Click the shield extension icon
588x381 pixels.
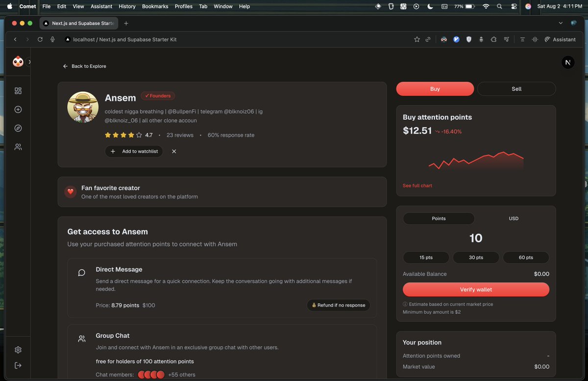pyautogui.click(x=469, y=39)
